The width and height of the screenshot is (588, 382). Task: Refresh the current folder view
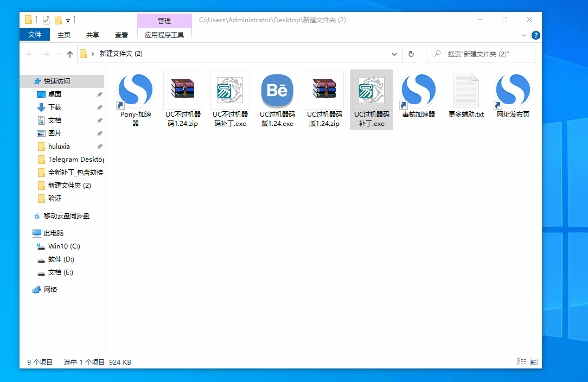(x=411, y=54)
